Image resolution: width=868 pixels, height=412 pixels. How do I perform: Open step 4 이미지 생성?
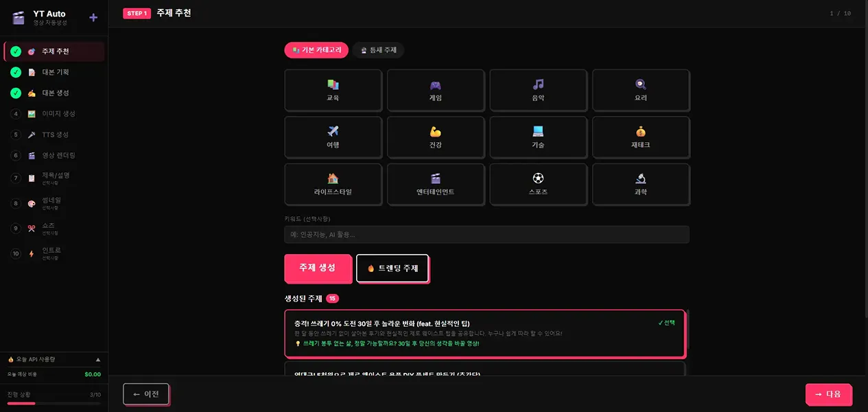click(x=54, y=113)
